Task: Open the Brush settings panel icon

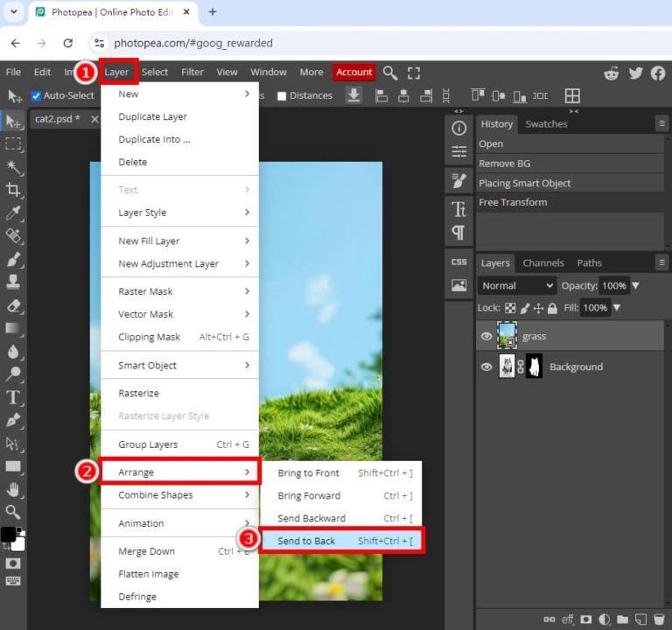Action: (x=458, y=180)
